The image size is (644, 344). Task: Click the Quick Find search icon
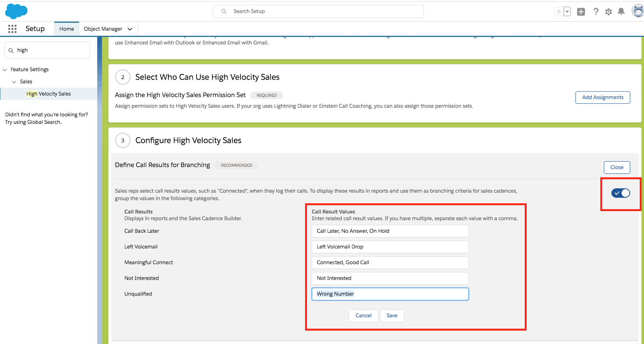tap(11, 51)
